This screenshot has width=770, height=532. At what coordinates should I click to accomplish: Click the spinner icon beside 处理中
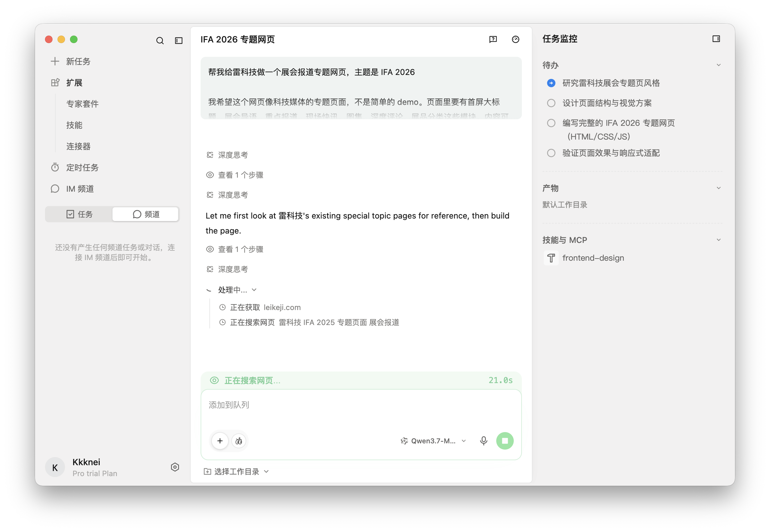coord(209,290)
